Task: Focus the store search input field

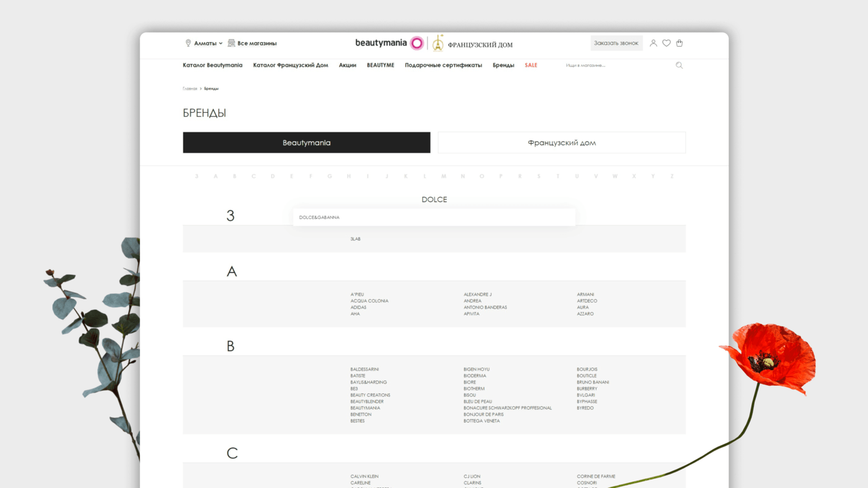Action: click(x=619, y=65)
